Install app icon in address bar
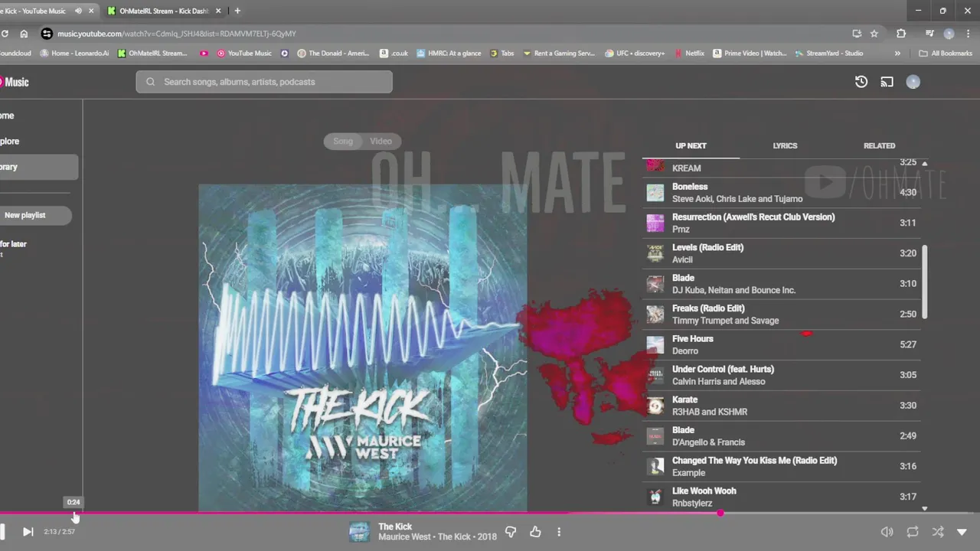The width and height of the screenshot is (980, 551). tap(857, 34)
